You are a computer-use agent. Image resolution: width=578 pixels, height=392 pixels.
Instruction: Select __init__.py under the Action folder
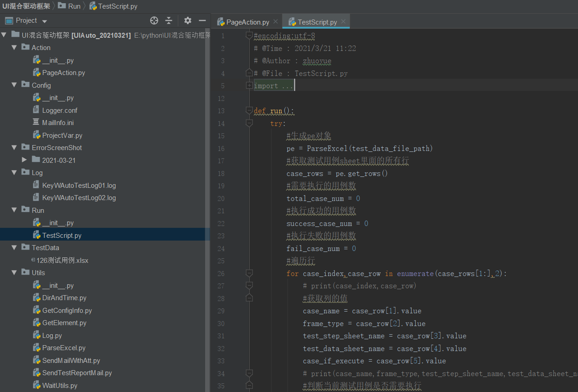click(58, 60)
